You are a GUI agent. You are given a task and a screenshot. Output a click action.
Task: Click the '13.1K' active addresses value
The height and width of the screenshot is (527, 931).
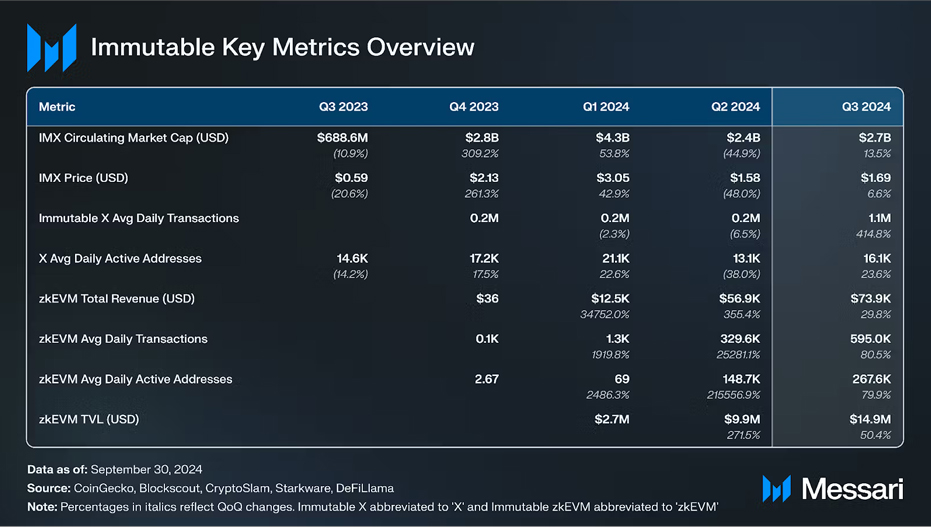746,259
